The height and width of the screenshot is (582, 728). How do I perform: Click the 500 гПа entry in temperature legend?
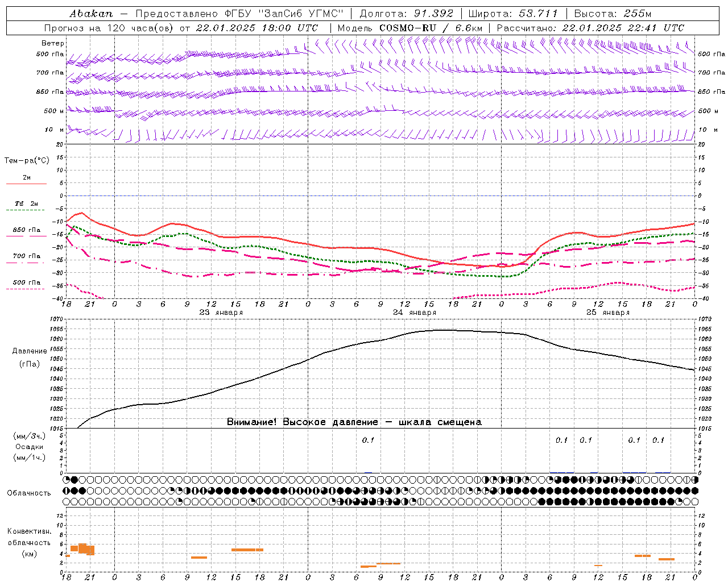click(x=27, y=282)
